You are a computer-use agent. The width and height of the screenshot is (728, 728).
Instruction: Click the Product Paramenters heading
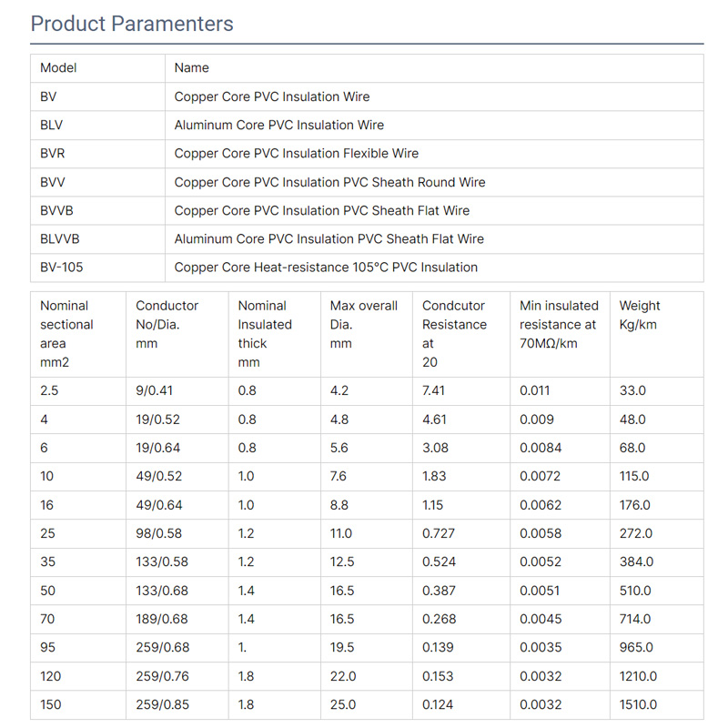132,24
